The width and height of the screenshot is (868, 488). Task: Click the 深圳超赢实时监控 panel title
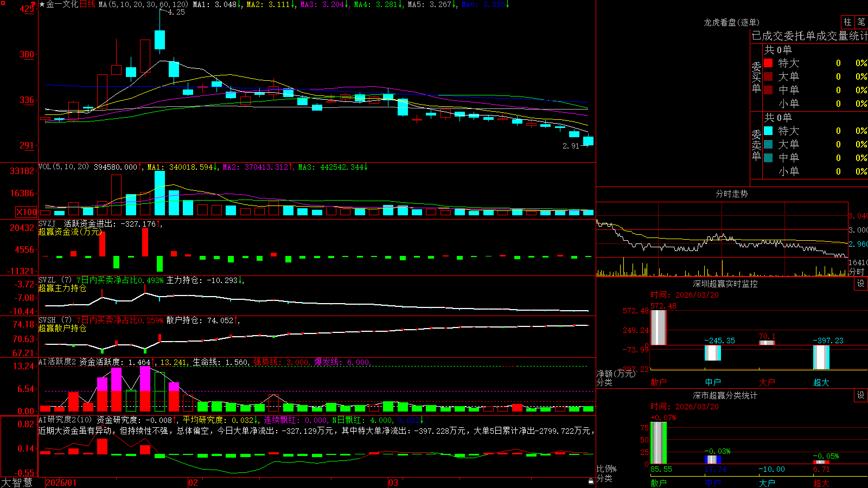click(x=725, y=284)
